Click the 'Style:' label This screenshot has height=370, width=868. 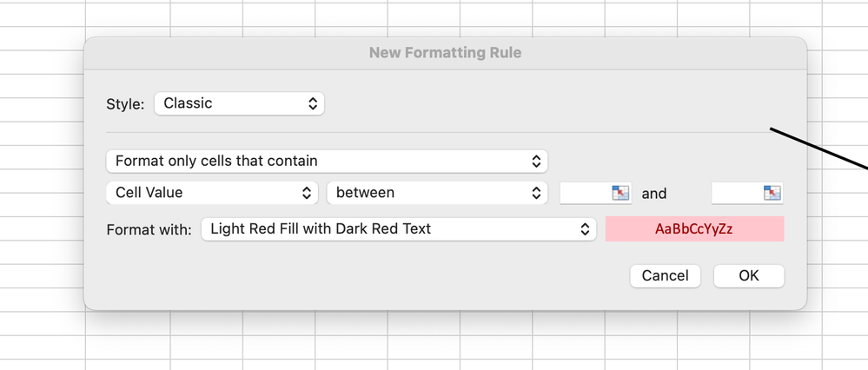click(125, 104)
